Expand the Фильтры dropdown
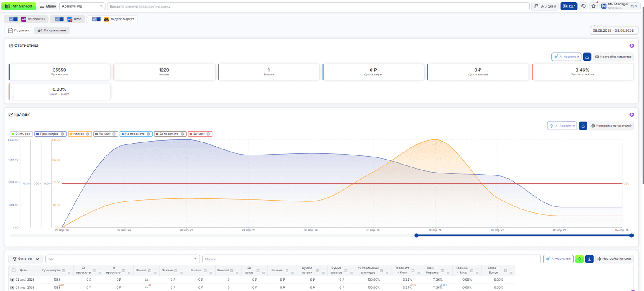 click(x=26, y=259)
